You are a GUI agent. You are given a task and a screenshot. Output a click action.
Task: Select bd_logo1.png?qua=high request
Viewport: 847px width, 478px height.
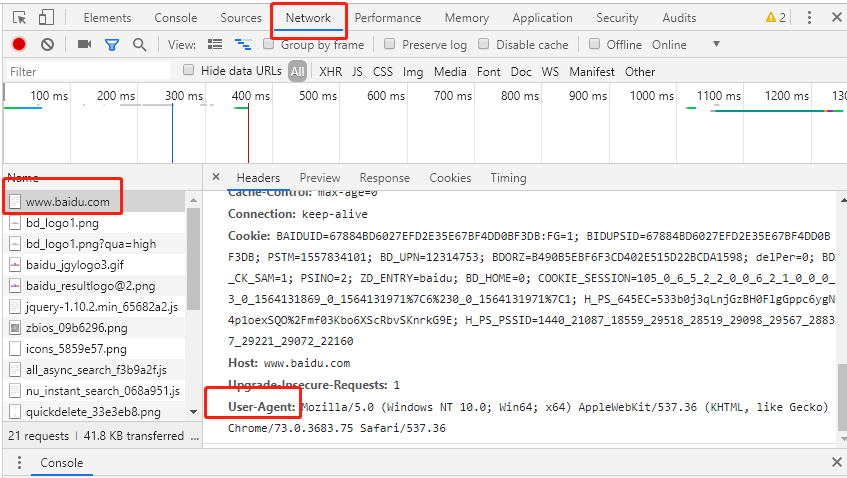click(95, 244)
